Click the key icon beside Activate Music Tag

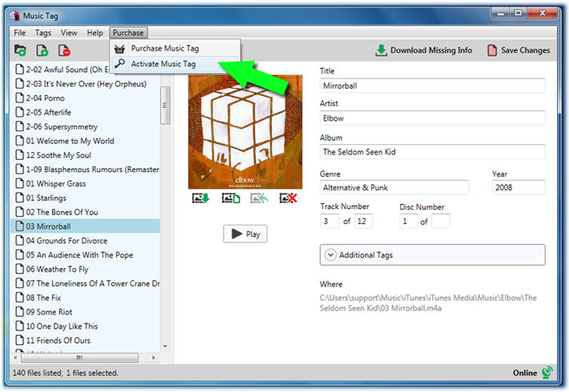coord(119,64)
